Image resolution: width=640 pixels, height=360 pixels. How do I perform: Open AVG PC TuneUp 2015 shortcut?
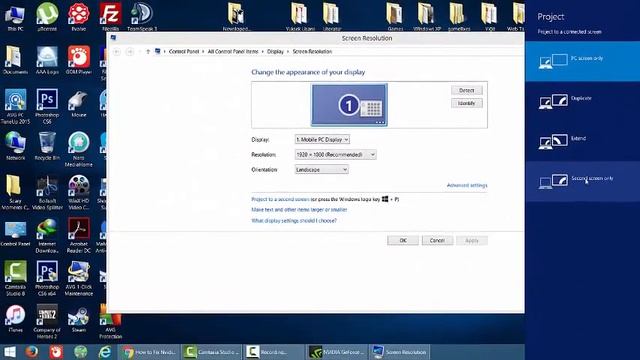pos(15,106)
